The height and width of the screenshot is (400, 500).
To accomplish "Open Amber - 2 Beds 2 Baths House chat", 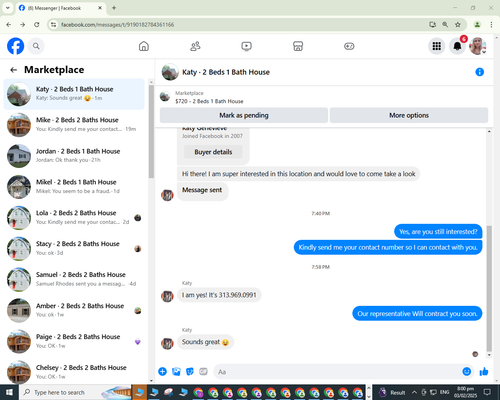I will (74, 310).
